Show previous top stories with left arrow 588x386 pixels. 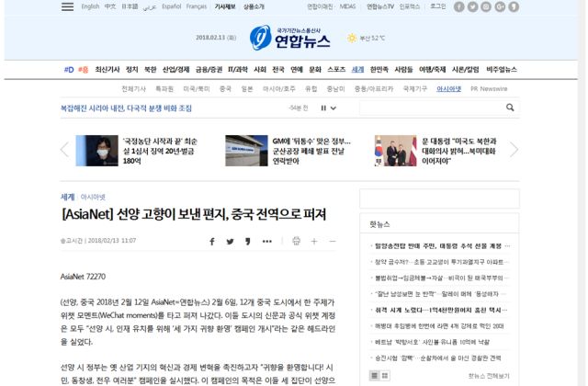tap(64, 150)
